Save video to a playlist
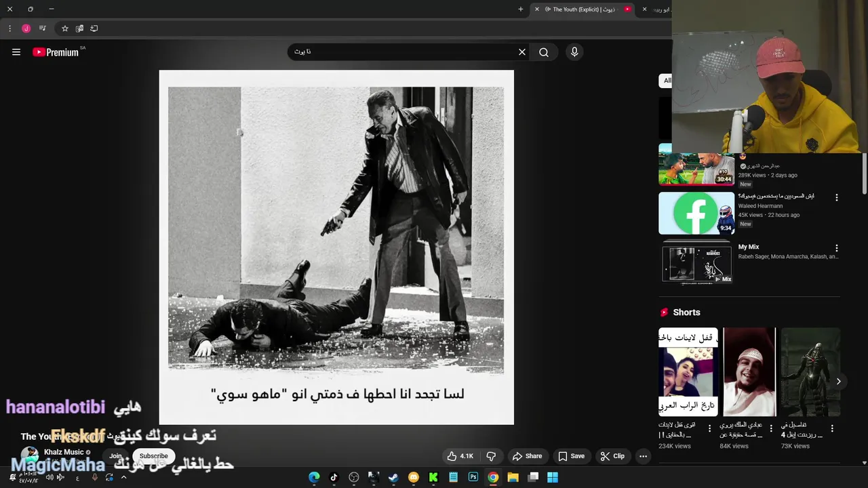The height and width of the screenshot is (488, 868). point(570,456)
